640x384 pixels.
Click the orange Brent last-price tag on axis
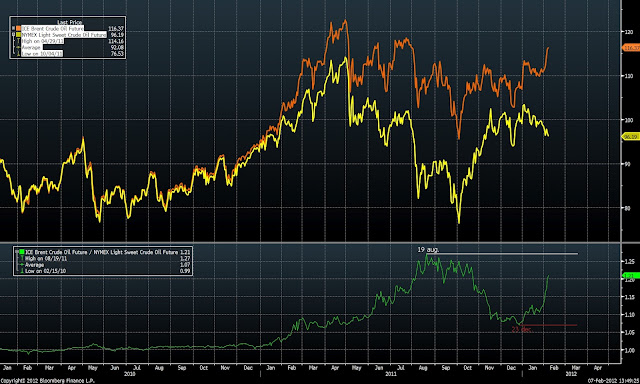(x=631, y=48)
